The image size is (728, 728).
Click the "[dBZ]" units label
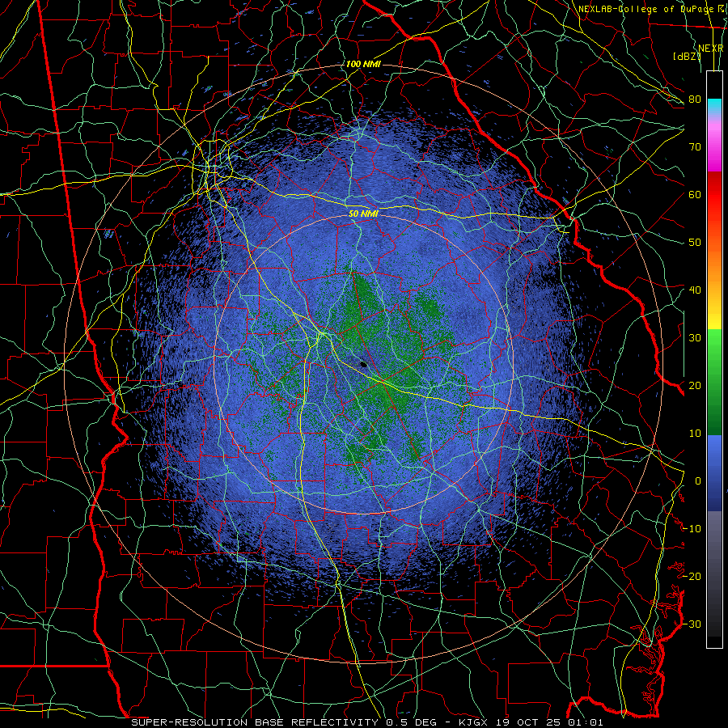687,56
